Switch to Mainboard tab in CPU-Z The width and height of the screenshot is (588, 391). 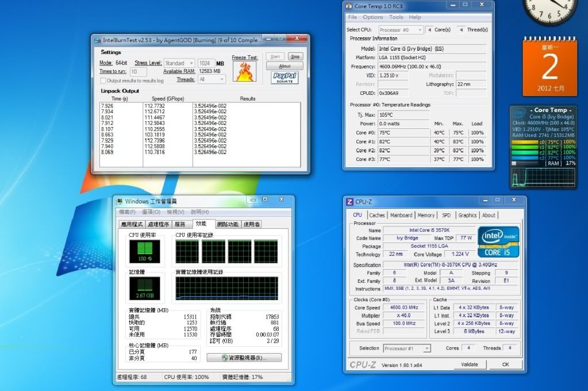tap(401, 216)
